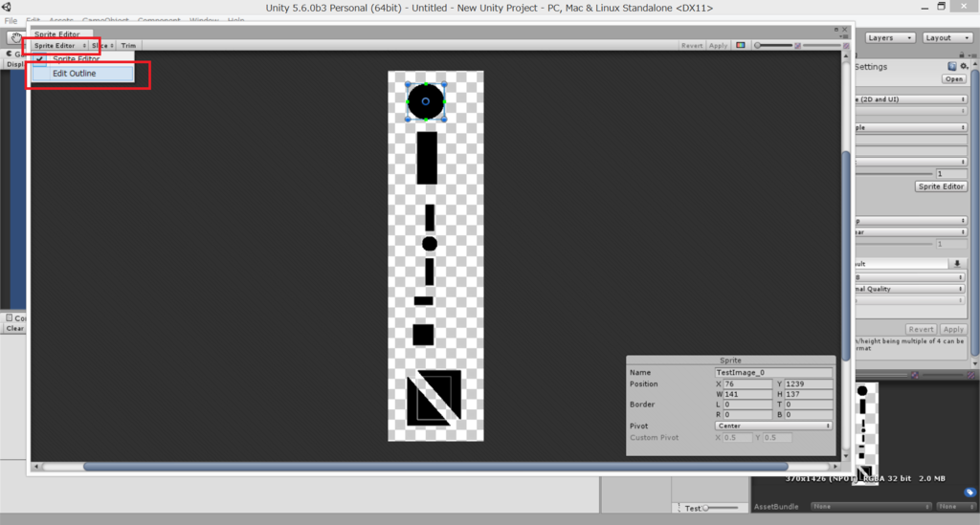This screenshot has width=980, height=525.
Task: Edit the sprite Name field TestImage_0
Action: pos(773,373)
